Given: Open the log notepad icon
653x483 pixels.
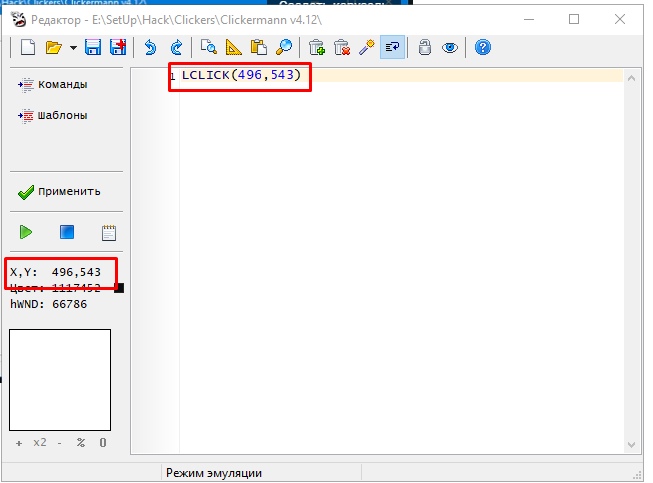Looking at the screenshot, I should coord(109,232).
